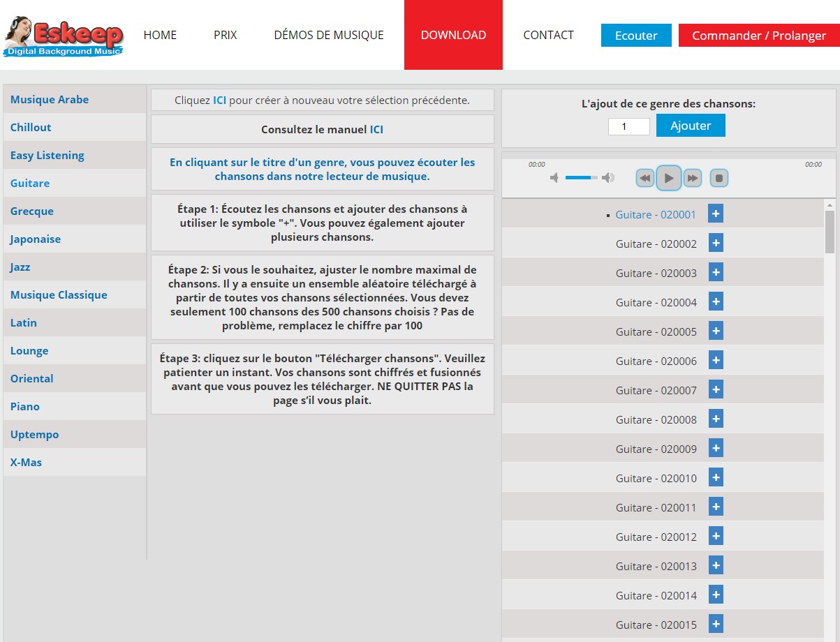Screen dimensions: 840x642
Task: Add song Guitare - 020003 with plus icon
Action: (x=716, y=272)
